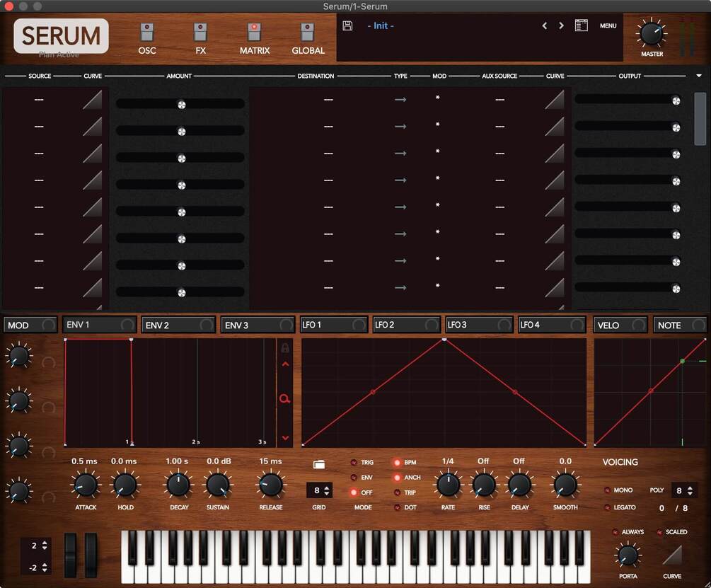Viewport: 711px width, 588px height.
Task: Open the first row source dropdown
Action: click(x=39, y=100)
